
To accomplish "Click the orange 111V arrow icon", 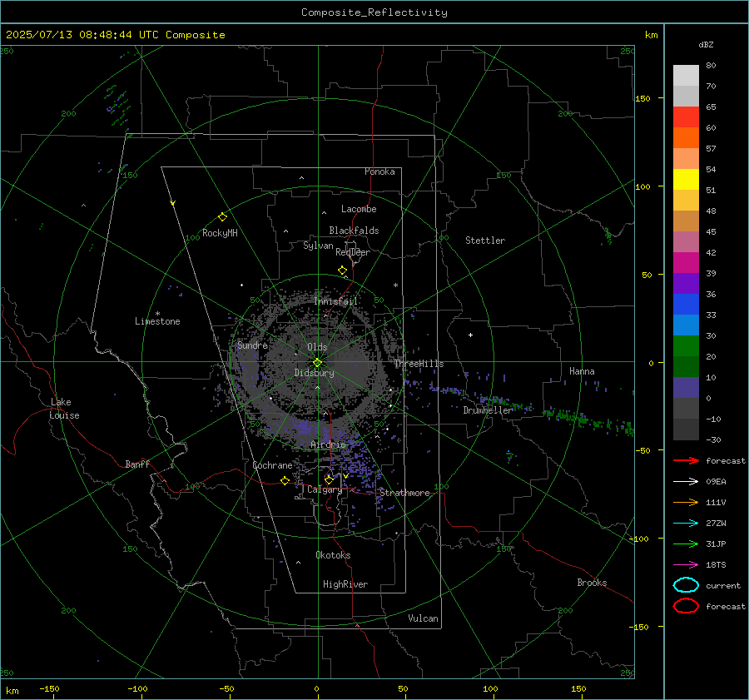I will click(x=686, y=502).
